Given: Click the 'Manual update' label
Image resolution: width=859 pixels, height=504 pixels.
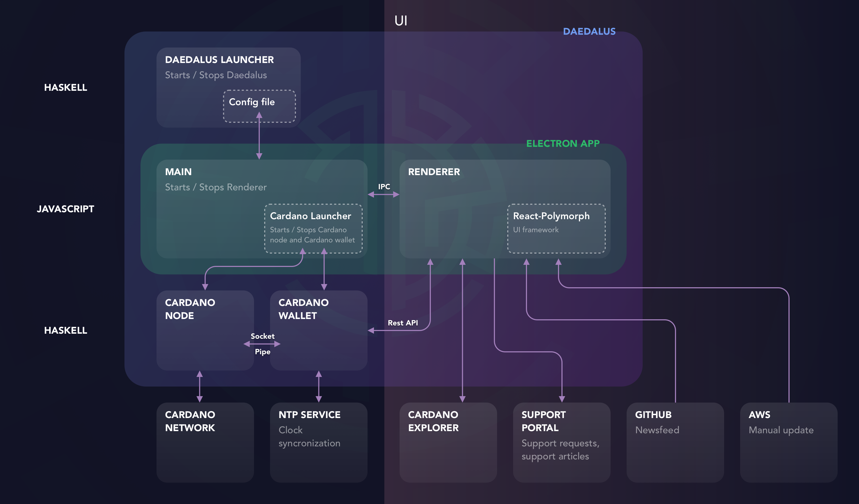Looking at the screenshot, I should pyautogui.click(x=781, y=430).
